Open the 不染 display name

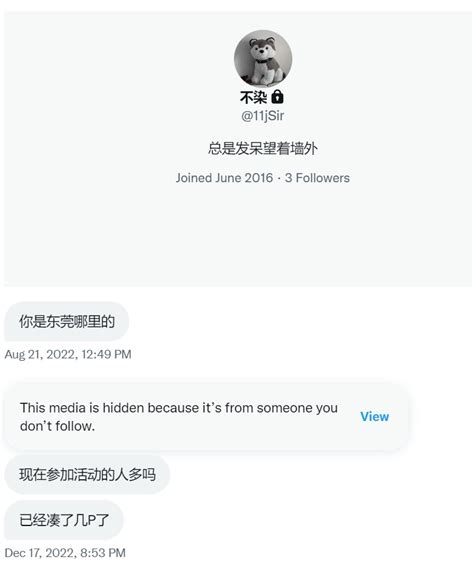point(254,97)
